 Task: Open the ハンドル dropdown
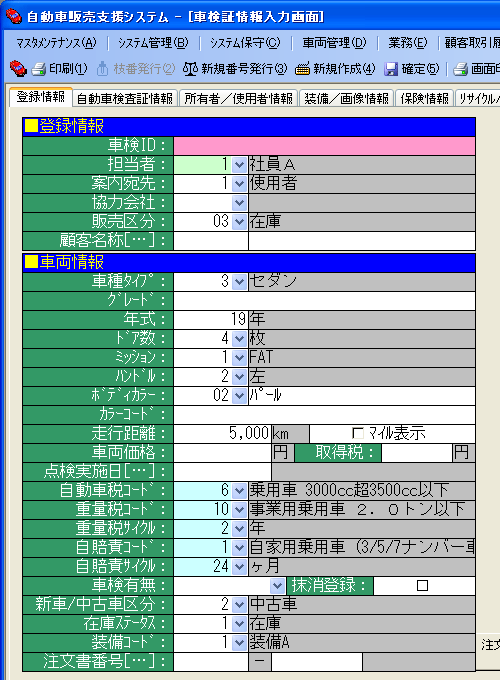(x=239, y=376)
